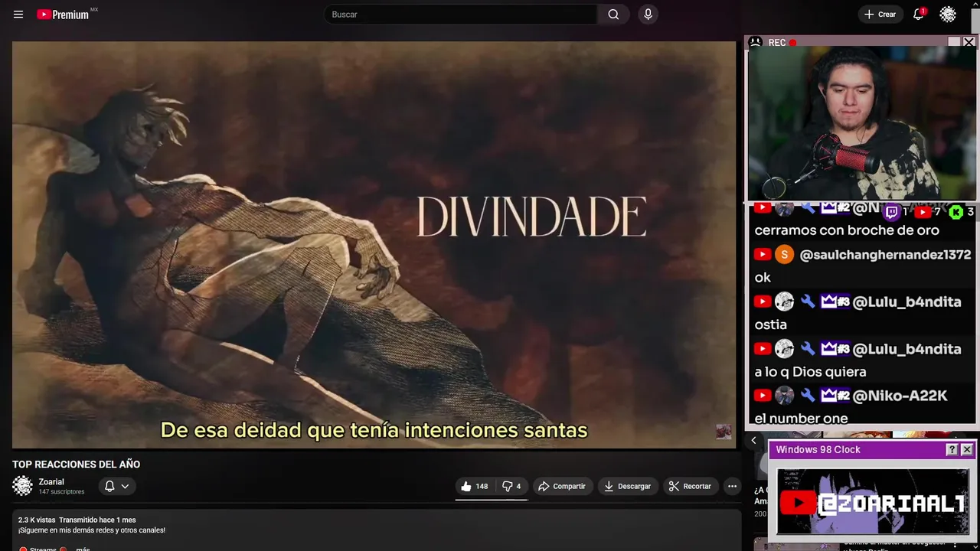
Task: Click the webcam feed of the streamer
Action: point(861,123)
